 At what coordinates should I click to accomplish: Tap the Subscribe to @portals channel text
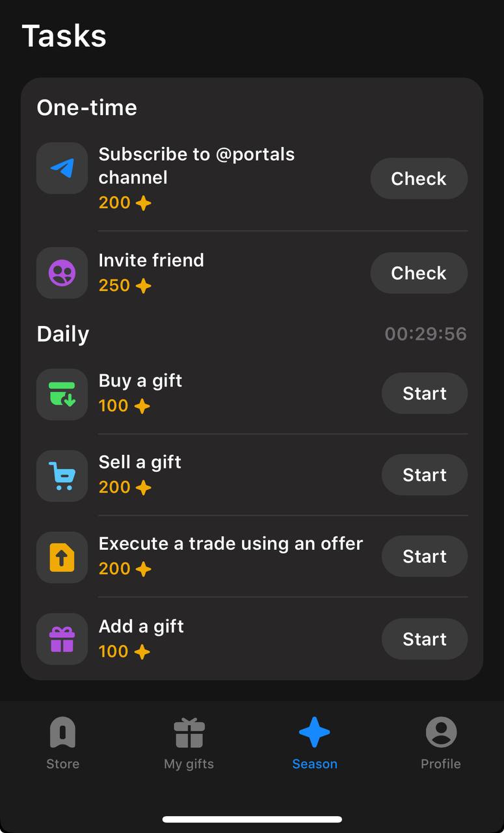point(196,166)
